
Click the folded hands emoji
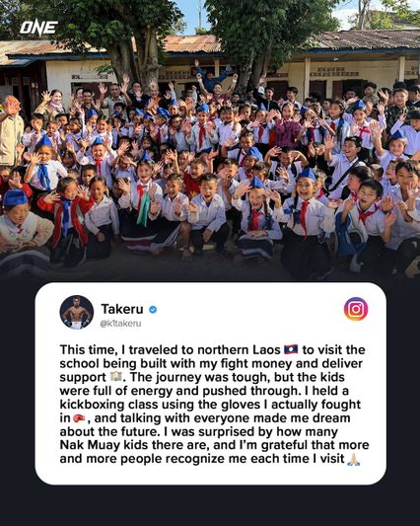(353, 459)
